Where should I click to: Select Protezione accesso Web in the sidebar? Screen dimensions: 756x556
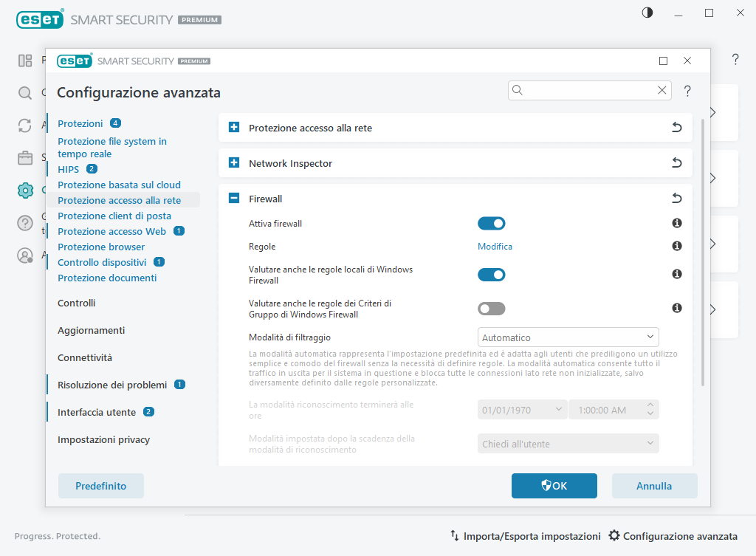[x=111, y=231]
